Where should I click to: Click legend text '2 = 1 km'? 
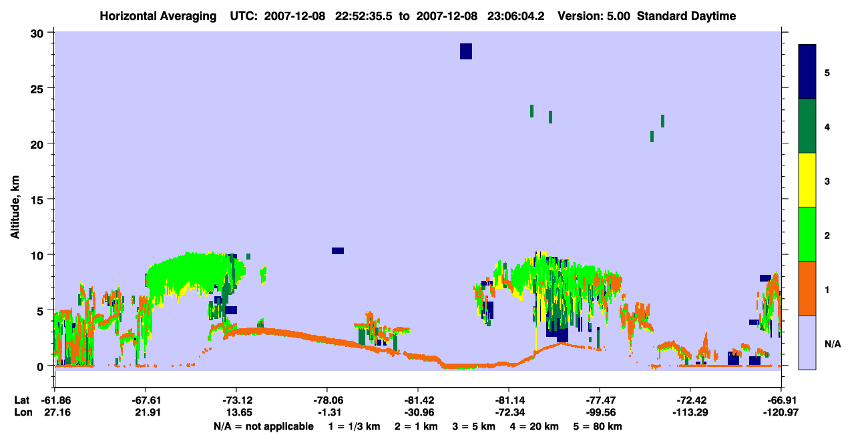tap(416, 426)
